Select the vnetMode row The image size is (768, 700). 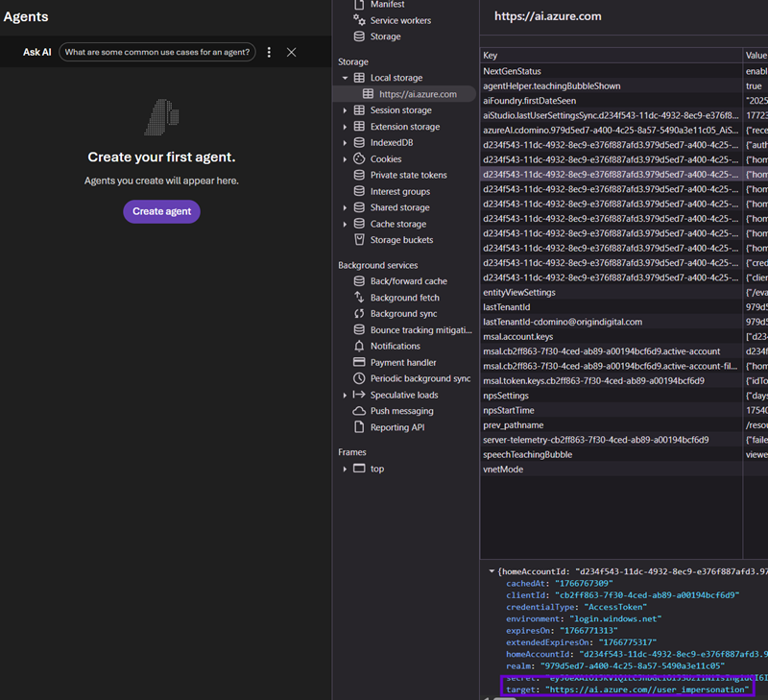point(624,470)
